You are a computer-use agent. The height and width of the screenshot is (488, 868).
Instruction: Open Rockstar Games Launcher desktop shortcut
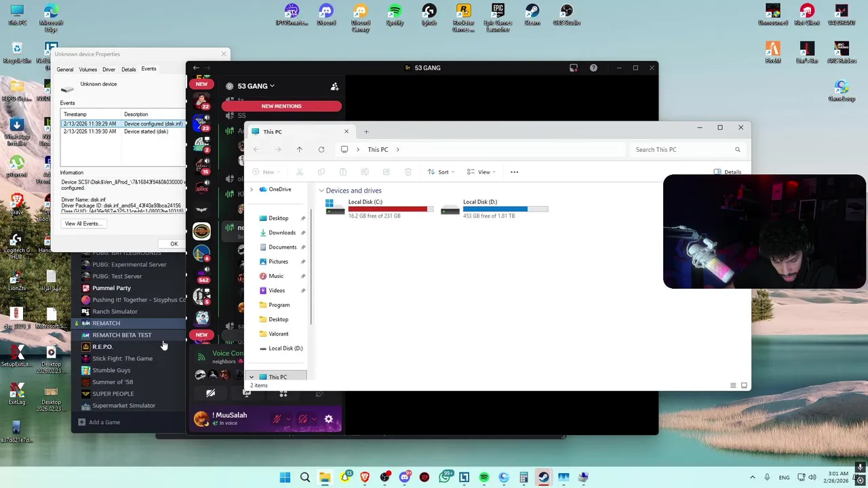(463, 18)
